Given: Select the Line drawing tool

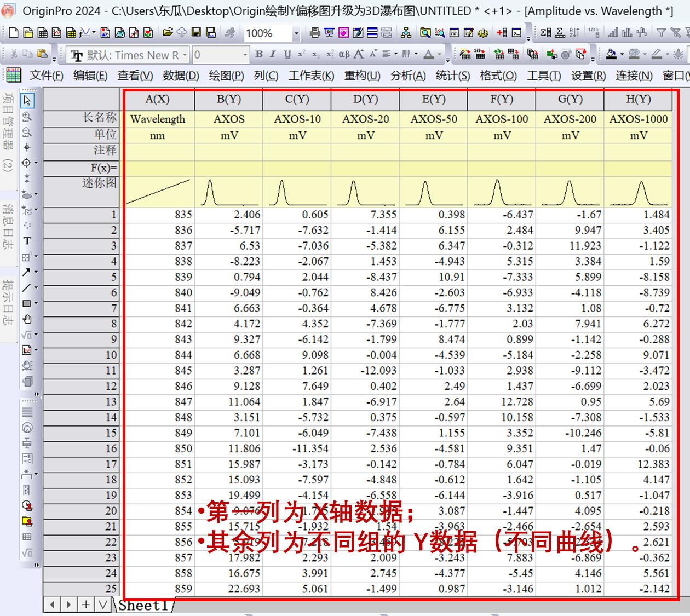Looking at the screenshot, I should coord(26,287).
